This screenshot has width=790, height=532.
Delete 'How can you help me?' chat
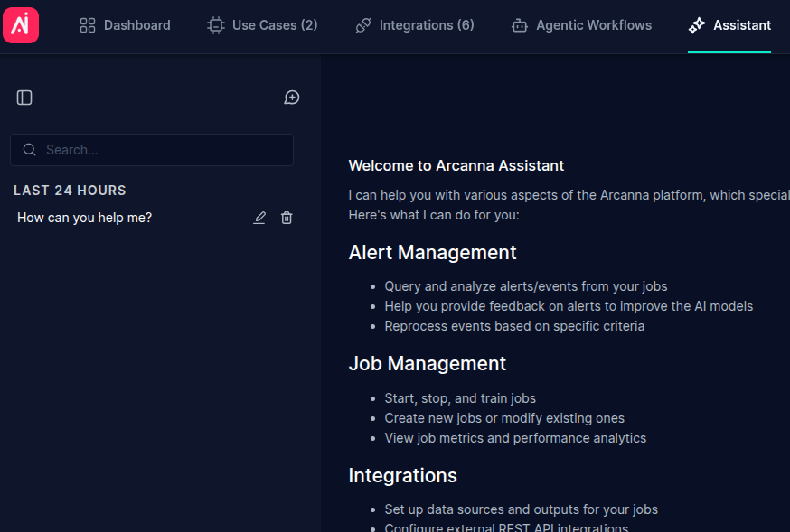[287, 218]
